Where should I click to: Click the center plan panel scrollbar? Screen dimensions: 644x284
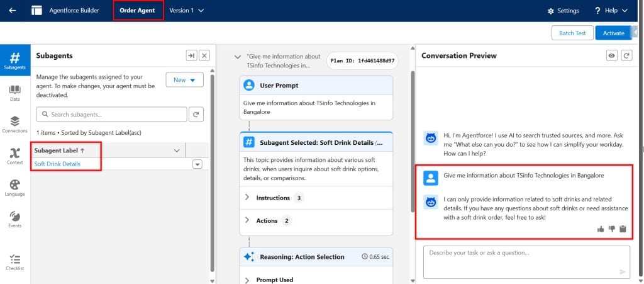coord(413,142)
